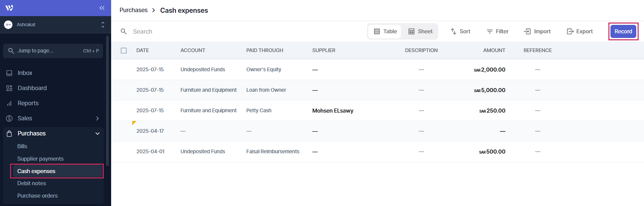Click the Wafeq logo icon
Image resolution: width=644 pixels, height=206 pixels.
coord(9,8)
